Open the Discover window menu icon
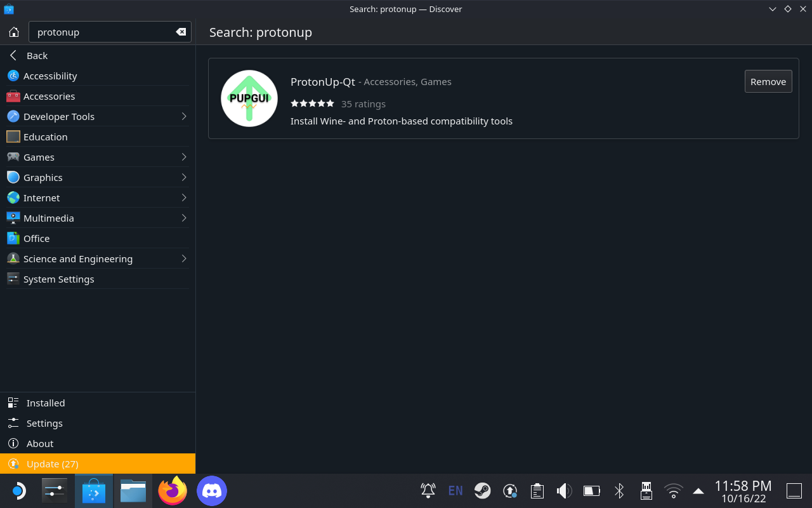 coord(8,9)
